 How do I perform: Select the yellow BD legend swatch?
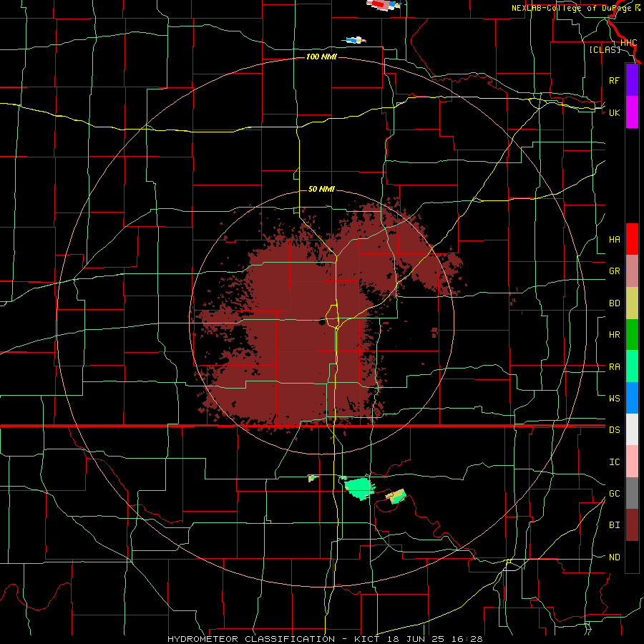(632, 303)
